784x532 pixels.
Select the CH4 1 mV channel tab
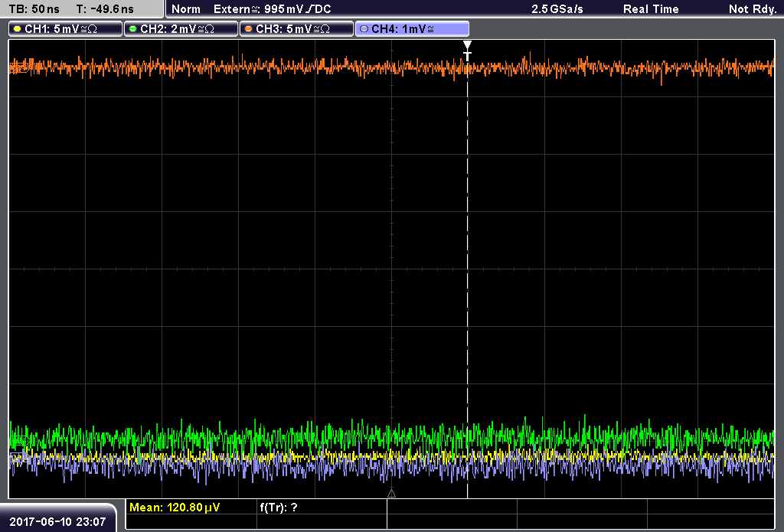pyautogui.click(x=412, y=29)
